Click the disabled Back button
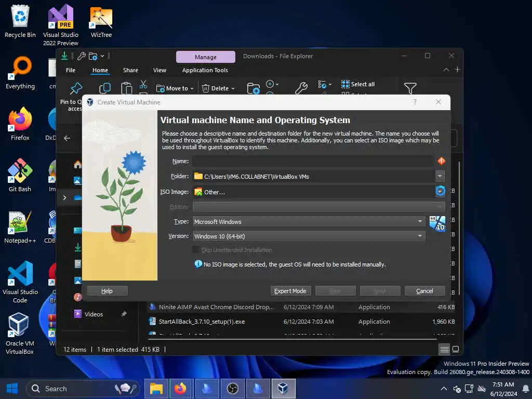This screenshot has height=399, width=532. pyautogui.click(x=335, y=291)
